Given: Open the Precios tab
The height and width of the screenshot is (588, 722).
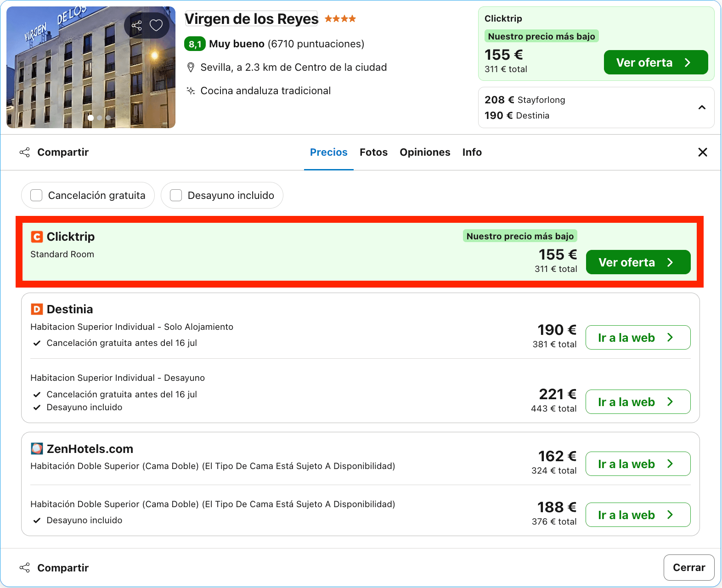Looking at the screenshot, I should coord(329,152).
